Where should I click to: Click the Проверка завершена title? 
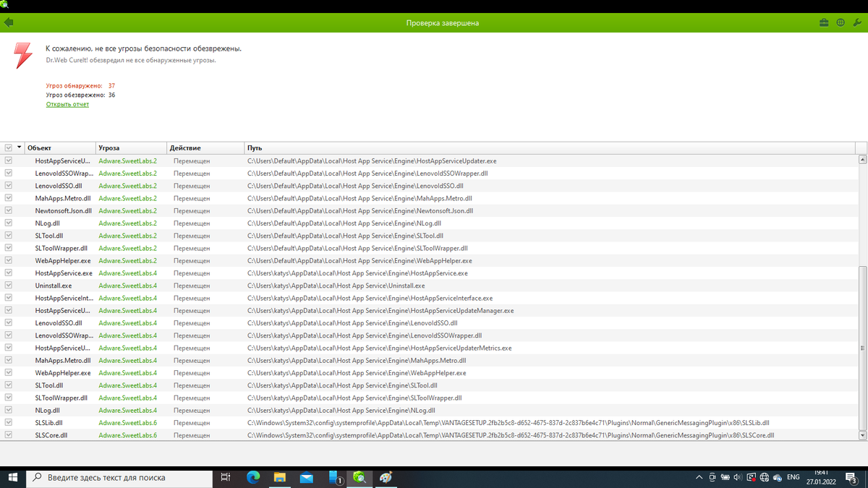(443, 23)
